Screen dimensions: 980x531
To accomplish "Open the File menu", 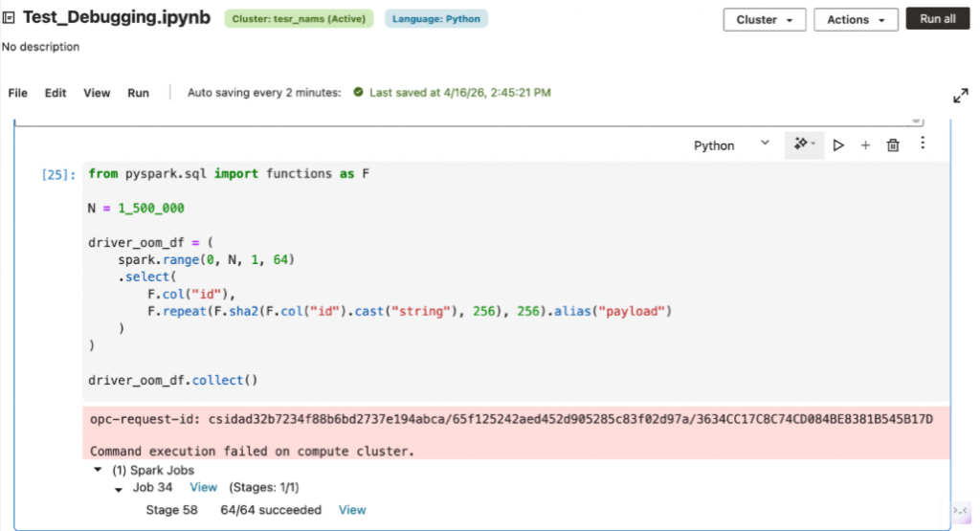I will click(18, 93).
